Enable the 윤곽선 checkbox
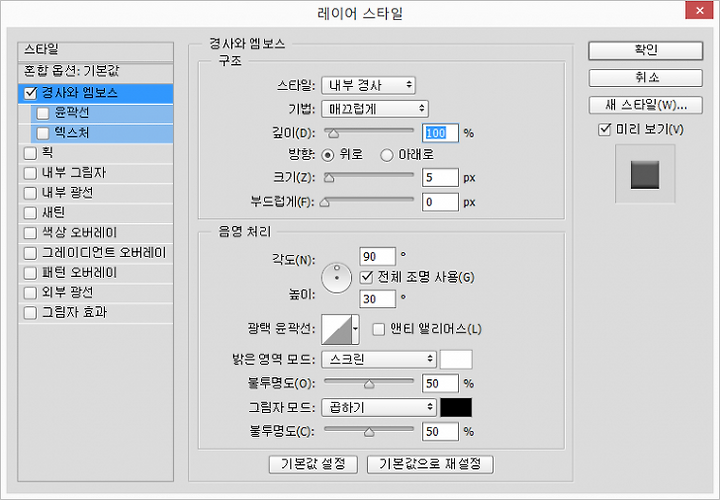Screen dimensions: 720x500 pos(43,113)
